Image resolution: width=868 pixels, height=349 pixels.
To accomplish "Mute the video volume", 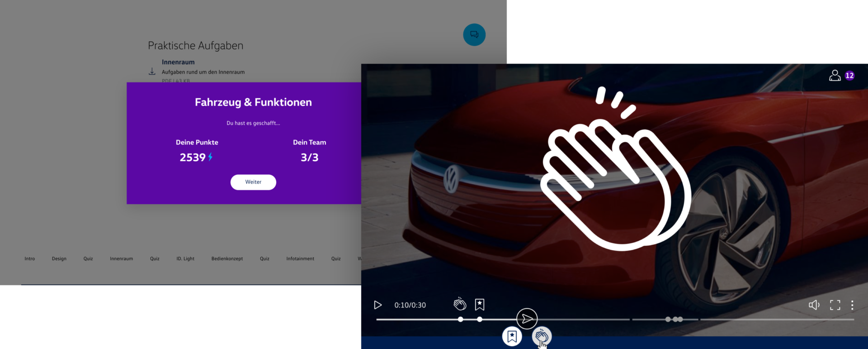I will click(x=814, y=305).
